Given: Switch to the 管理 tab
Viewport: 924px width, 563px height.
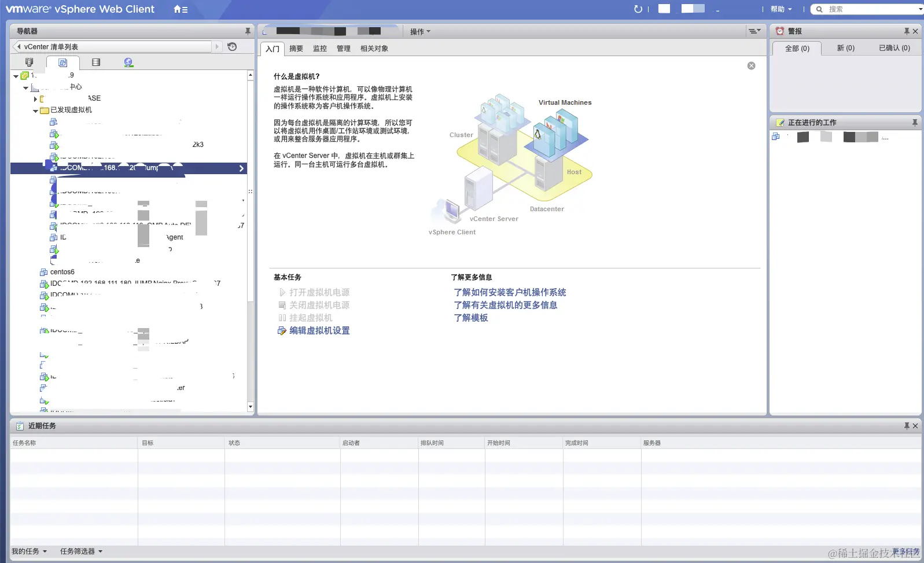Looking at the screenshot, I should click(344, 49).
